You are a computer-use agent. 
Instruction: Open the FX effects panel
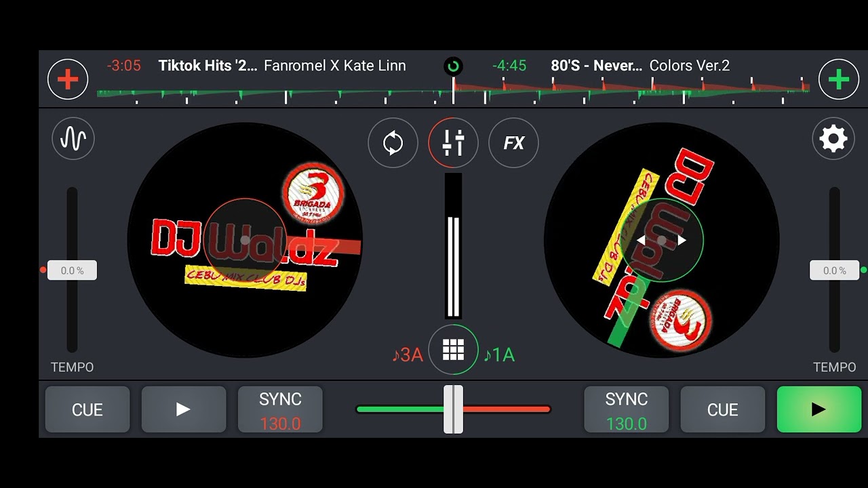point(513,143)
